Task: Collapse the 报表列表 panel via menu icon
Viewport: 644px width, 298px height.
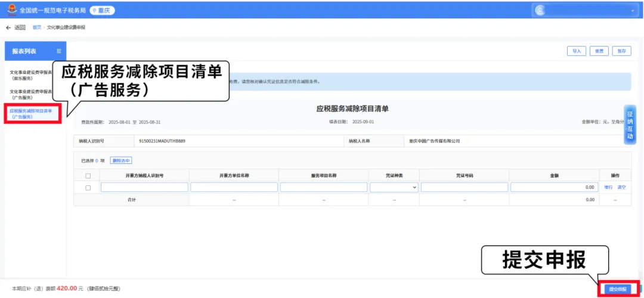Action: (x=58, y=51)
